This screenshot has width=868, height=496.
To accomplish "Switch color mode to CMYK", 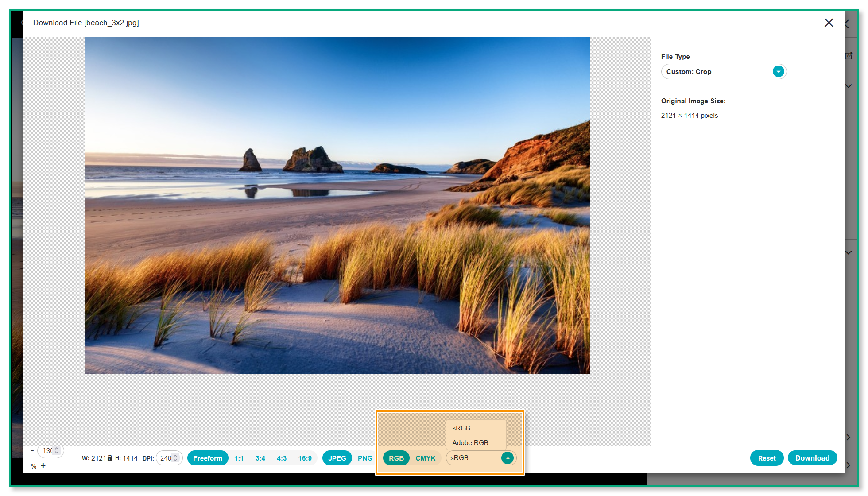I will click(x=425, y=458).
